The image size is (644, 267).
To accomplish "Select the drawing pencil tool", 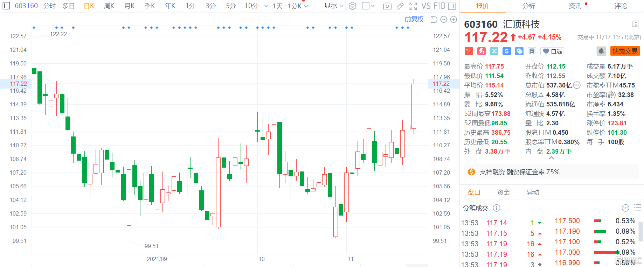I will pyautogui.click(x=400, y=6).
